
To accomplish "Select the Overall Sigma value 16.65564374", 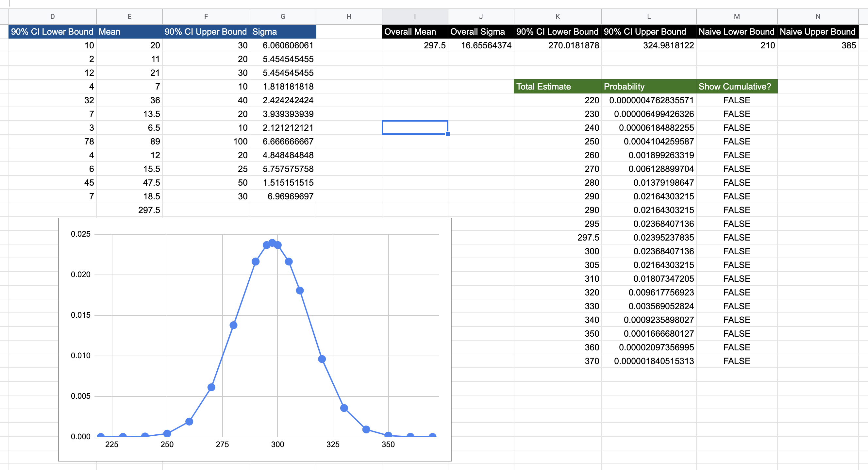I will click(x=481, y=45).
